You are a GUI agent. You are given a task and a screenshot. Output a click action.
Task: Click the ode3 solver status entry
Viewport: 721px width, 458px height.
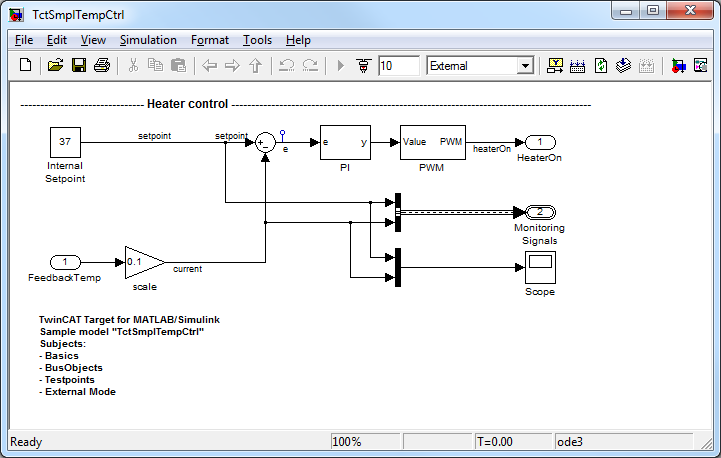click(624, 442)
